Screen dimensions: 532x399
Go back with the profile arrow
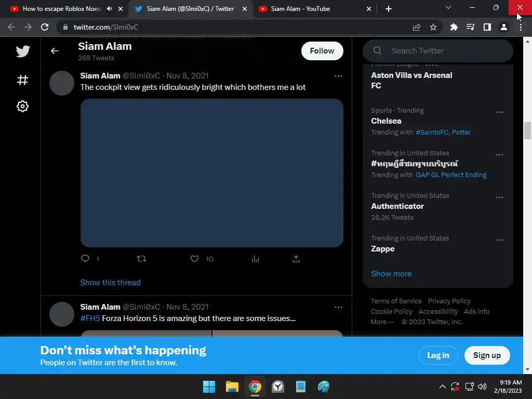[55, 51]
